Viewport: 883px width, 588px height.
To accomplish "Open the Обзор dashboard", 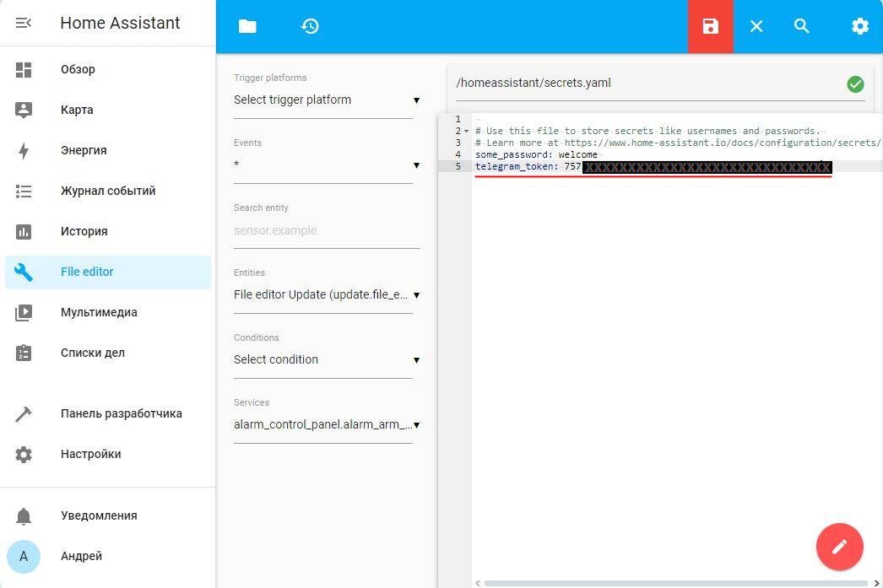I will tap(107, 69).
